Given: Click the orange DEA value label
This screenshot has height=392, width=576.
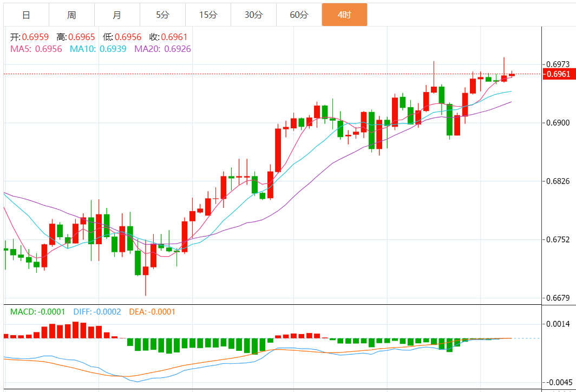Looking at the screenshot, I should coord(152,312).
